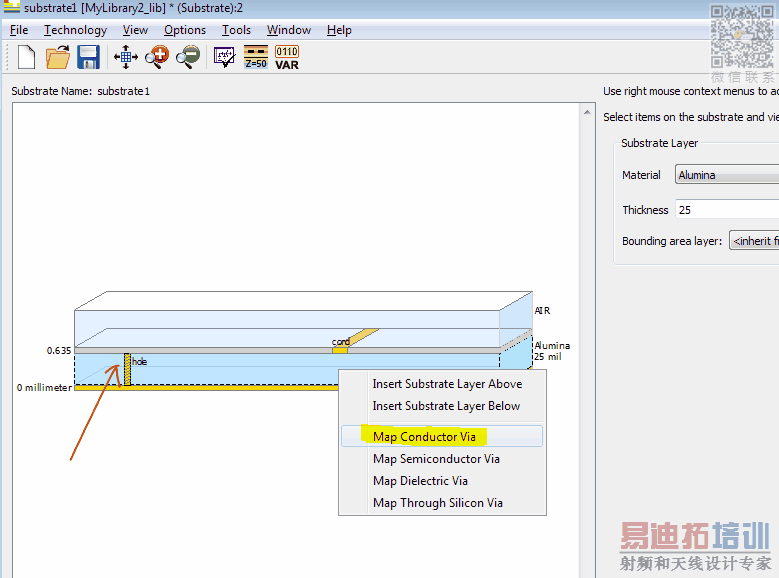Screen dimensions: 779x578
Task: Open the View menu
Action: [135, 30]
